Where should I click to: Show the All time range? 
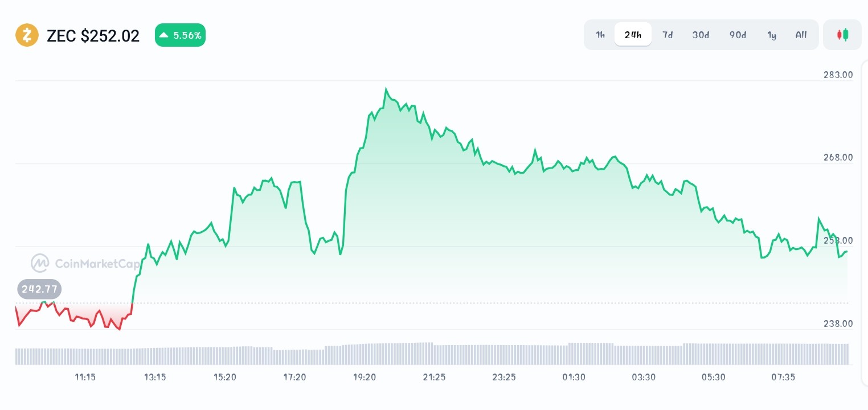pyautogui.click(x=801, y=35)
